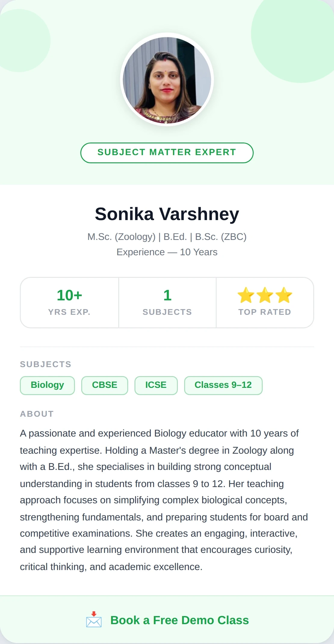Click the name heading Sonika Varshney
Screen dimensions: 334x644
pyautogui.click(x=167, y=213)
